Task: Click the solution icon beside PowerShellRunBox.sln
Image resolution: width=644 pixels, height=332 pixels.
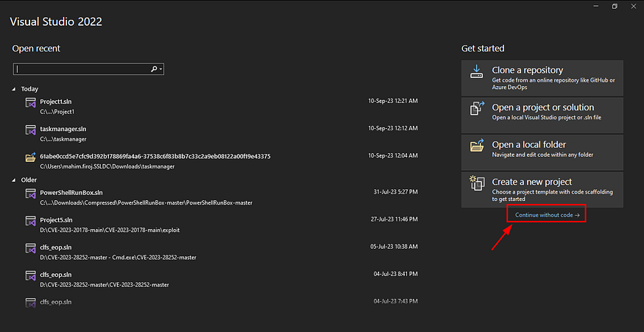Action: [31, 193]
